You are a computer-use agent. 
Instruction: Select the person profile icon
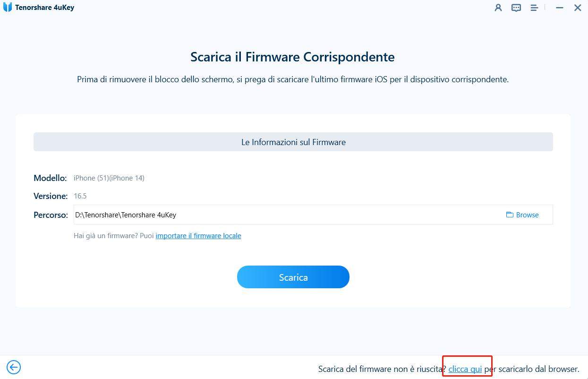[498, 8]
